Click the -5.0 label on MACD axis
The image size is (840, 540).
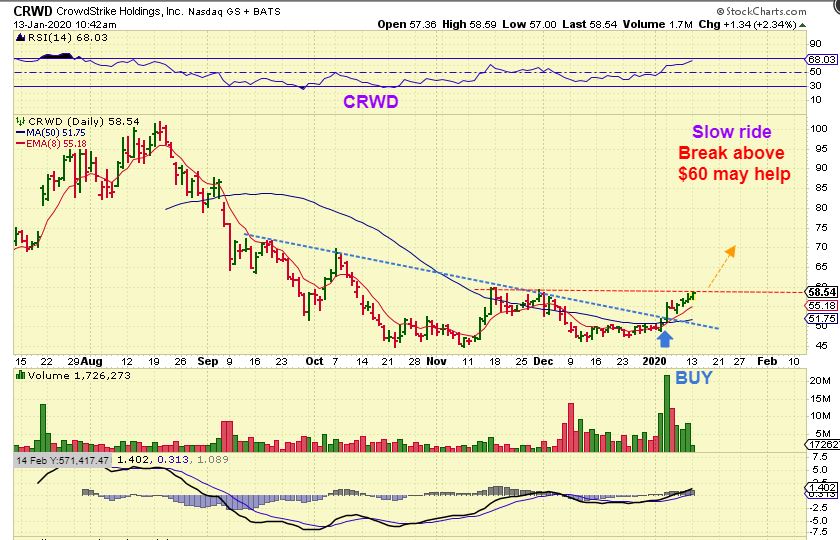pyautogui.click(x=818, y=520)
